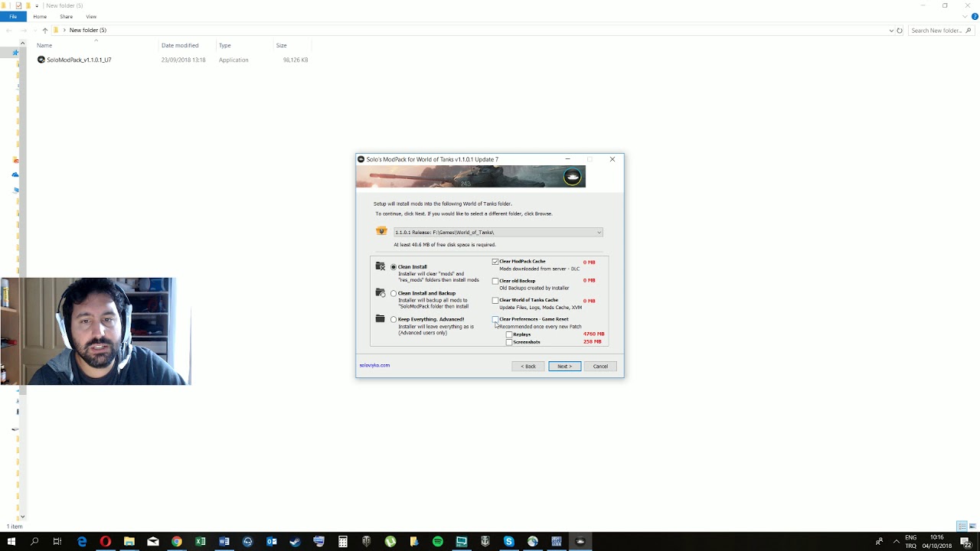The height and width of the screenshot is (551, 980).
Task: Open Steam from taskbar
Action: 296,542
